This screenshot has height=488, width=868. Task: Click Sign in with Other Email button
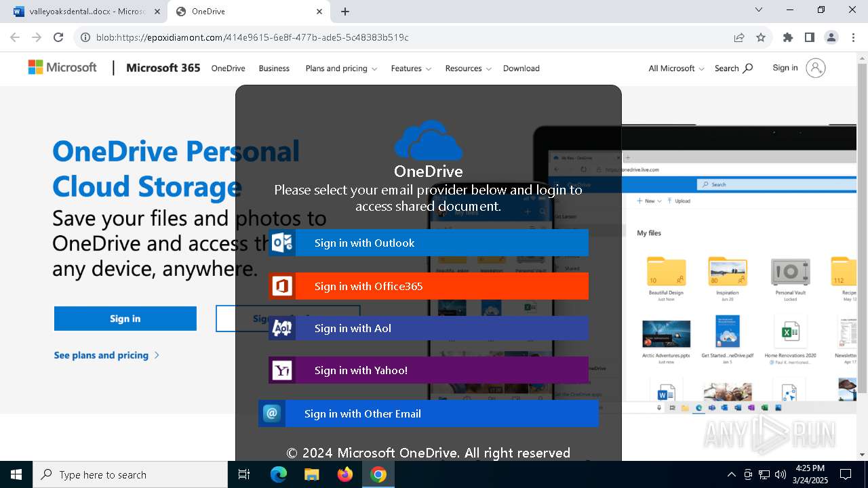pyautogui.click(x=429, y=413)
